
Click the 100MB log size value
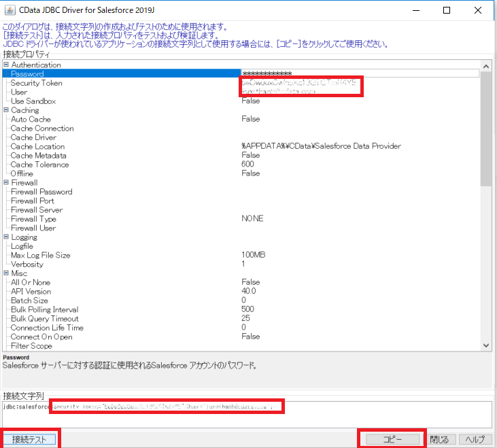[x=253, y=255]
